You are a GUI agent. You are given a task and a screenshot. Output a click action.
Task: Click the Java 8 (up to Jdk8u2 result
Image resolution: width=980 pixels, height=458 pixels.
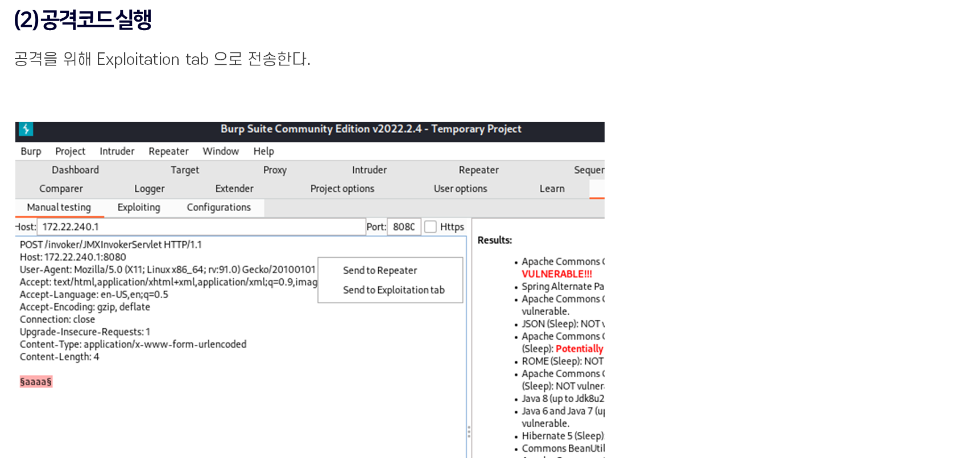click(x=563, y=399)
